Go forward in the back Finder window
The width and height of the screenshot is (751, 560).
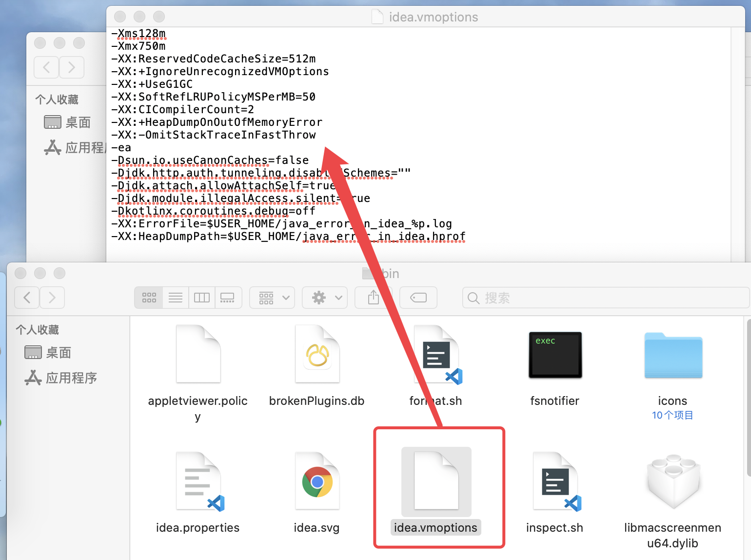[x=72, y=67]
